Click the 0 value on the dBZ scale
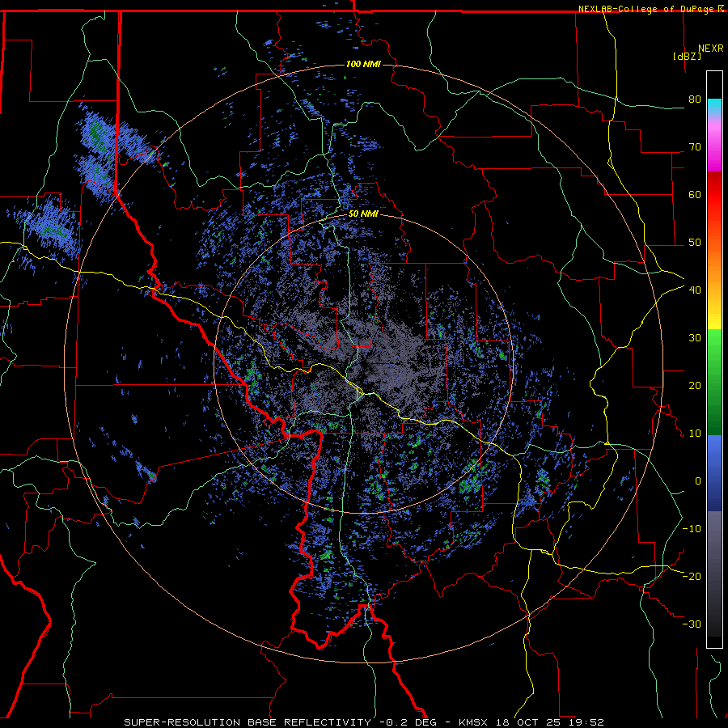 point(698,481)
